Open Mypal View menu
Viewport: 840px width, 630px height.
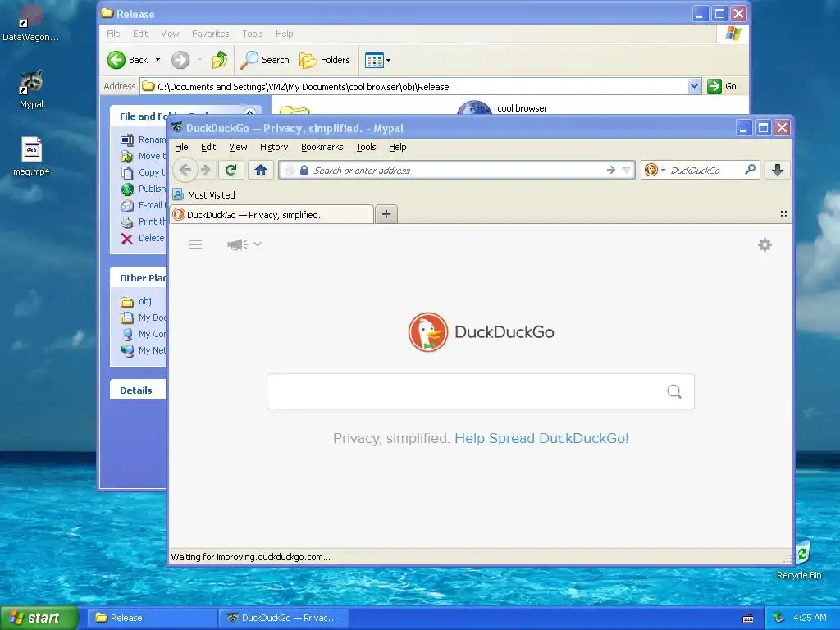pos(238,147)
